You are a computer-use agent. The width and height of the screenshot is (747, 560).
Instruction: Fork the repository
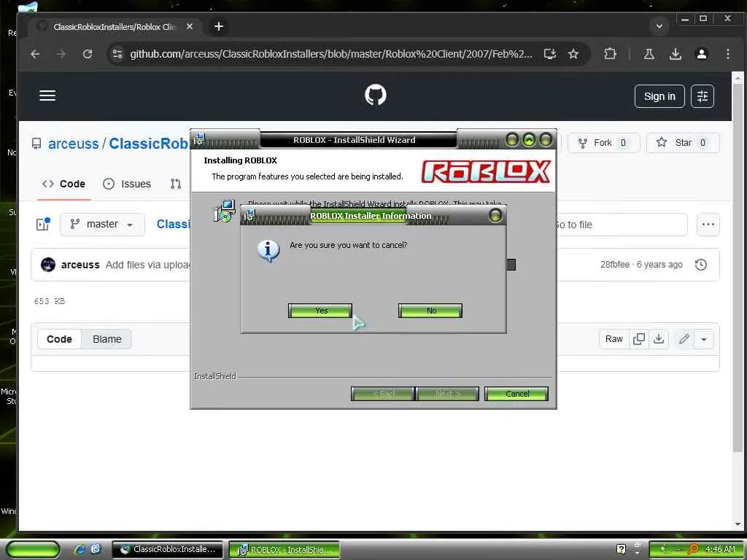click(x=603, y=143)
